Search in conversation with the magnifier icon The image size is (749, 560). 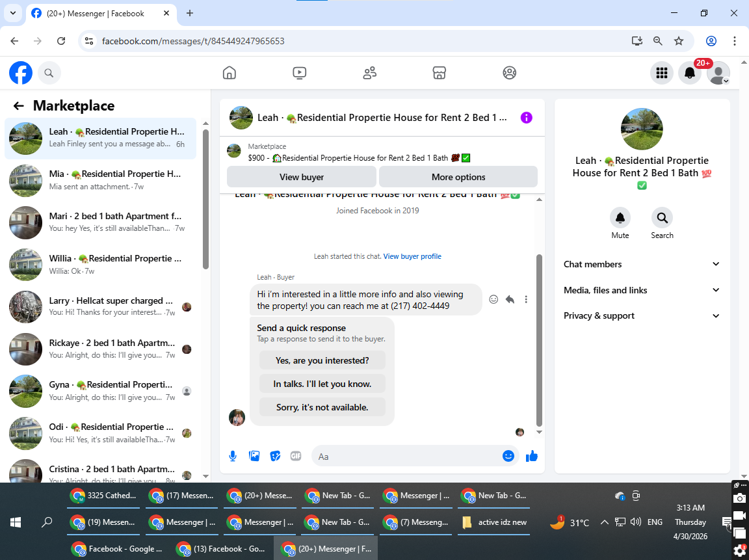click(662, 218)
